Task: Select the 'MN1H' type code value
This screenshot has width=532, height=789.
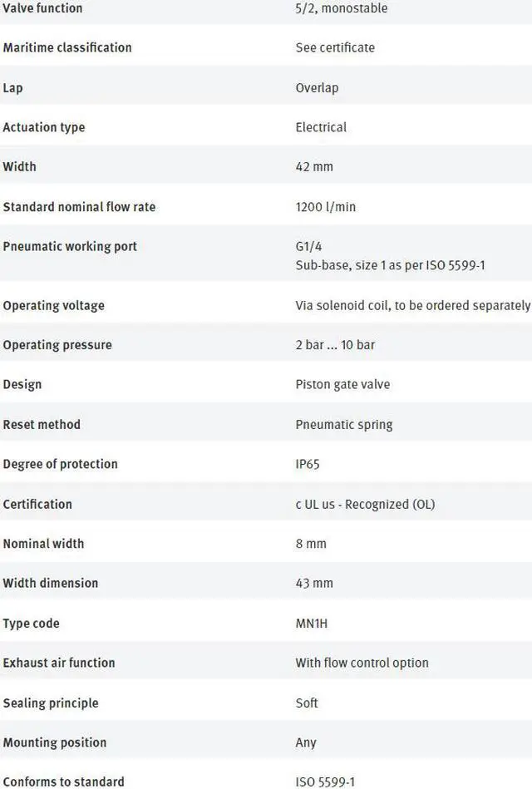Action: coord(312,623)
